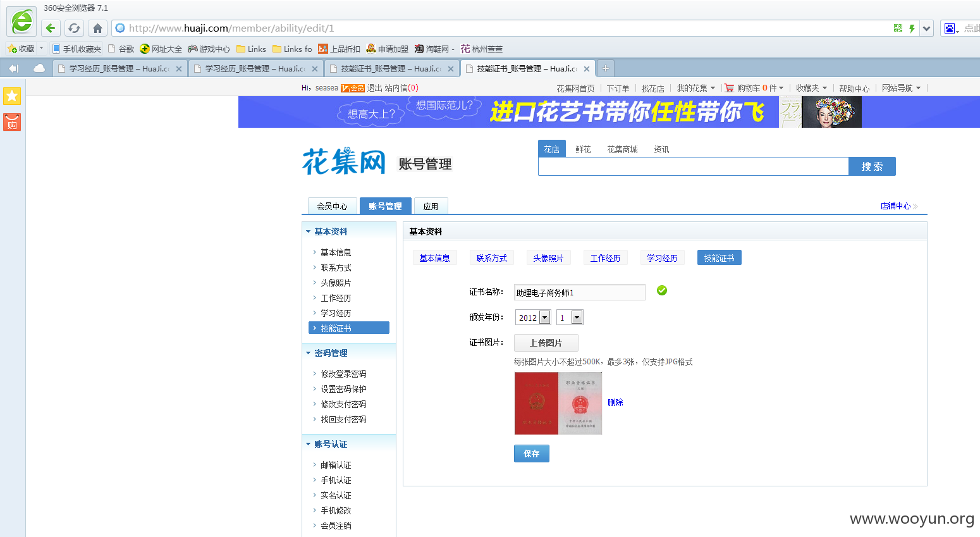The height and width of the screenshot is (537, 980).
Task: Open 修改登录密码 in sidebar
Action: tap(343, 374)
